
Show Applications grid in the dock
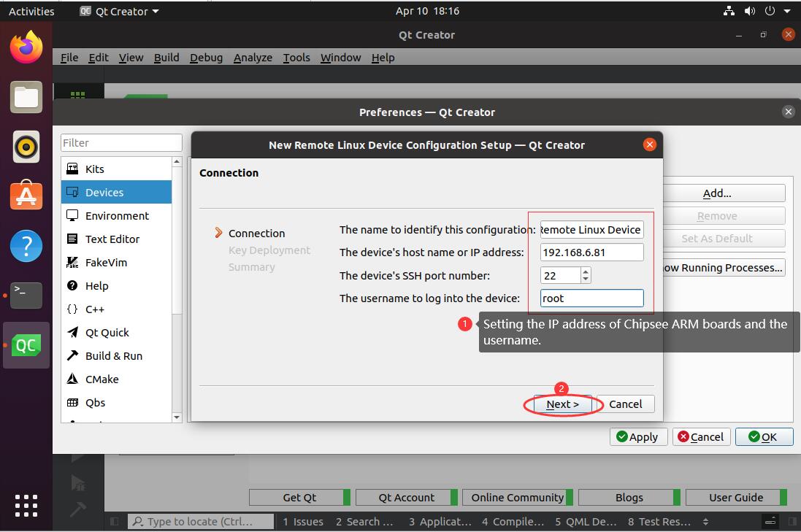26,506
